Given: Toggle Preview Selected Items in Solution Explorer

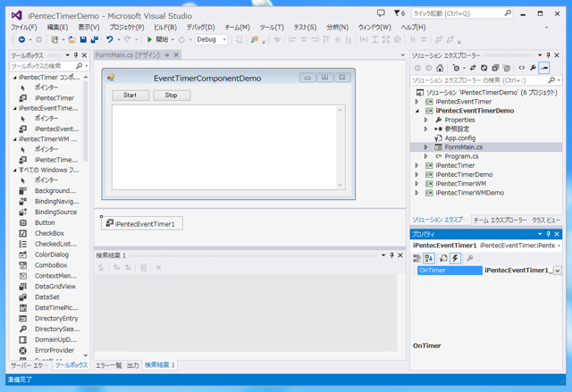Looking at the screenshot, I should [544, 68].
